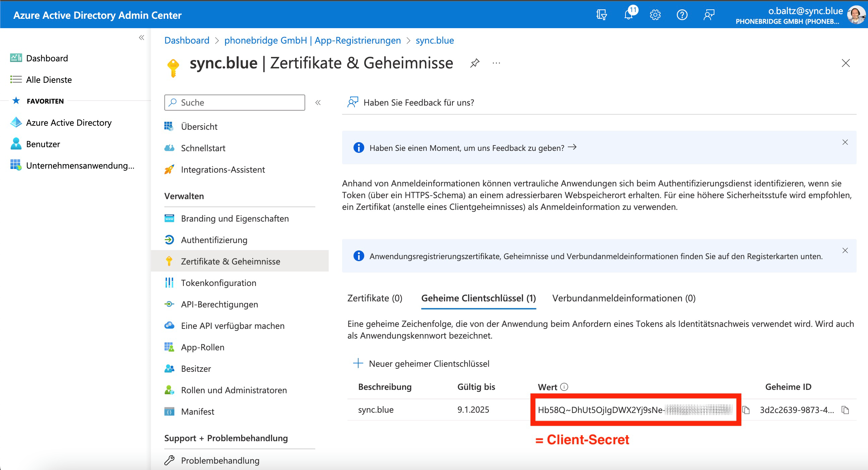Open the more options ellipsis menu
This screenshot has height=470, width=868.
pyautogui.click(x=496, y=63)
